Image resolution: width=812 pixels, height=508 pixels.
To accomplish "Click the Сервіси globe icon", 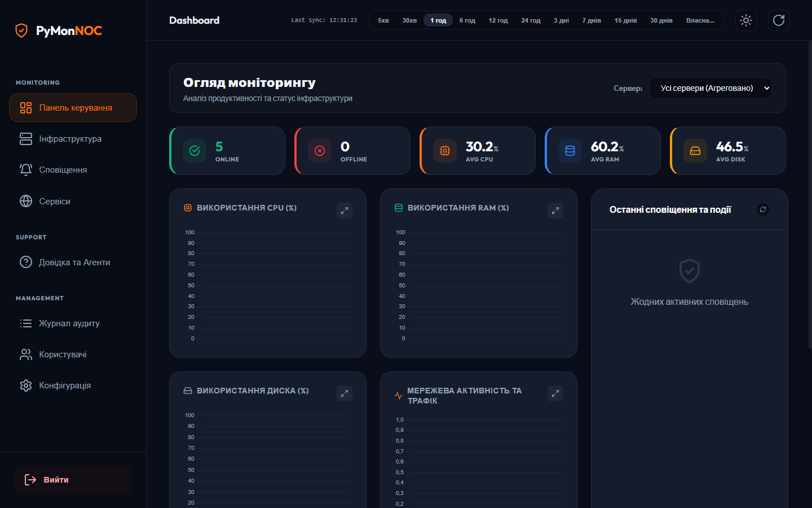I will tap(26, 202).
